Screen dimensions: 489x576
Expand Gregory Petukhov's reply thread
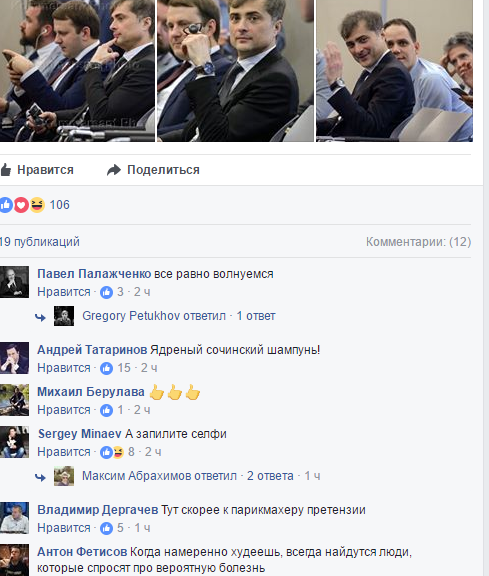click(179, 316)
